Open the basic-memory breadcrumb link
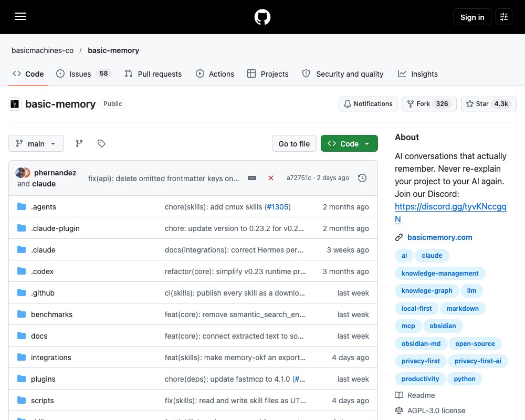Viewport: 525px width, 420px height. 113,50
